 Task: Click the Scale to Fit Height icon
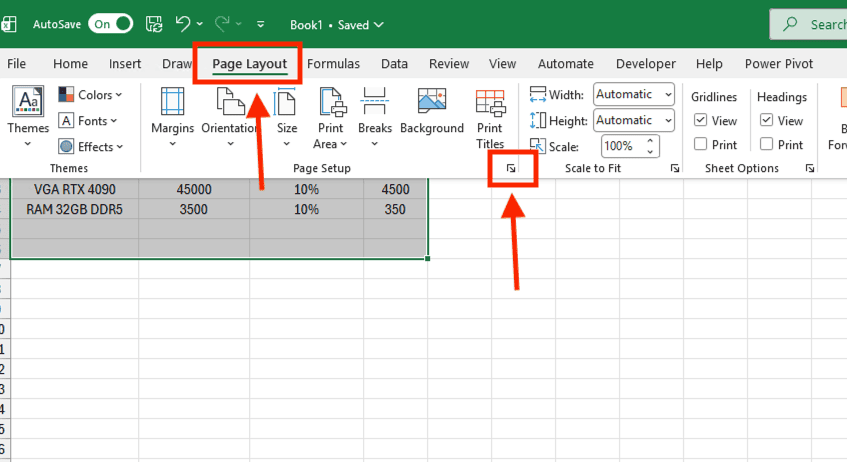tap(537, 120)
